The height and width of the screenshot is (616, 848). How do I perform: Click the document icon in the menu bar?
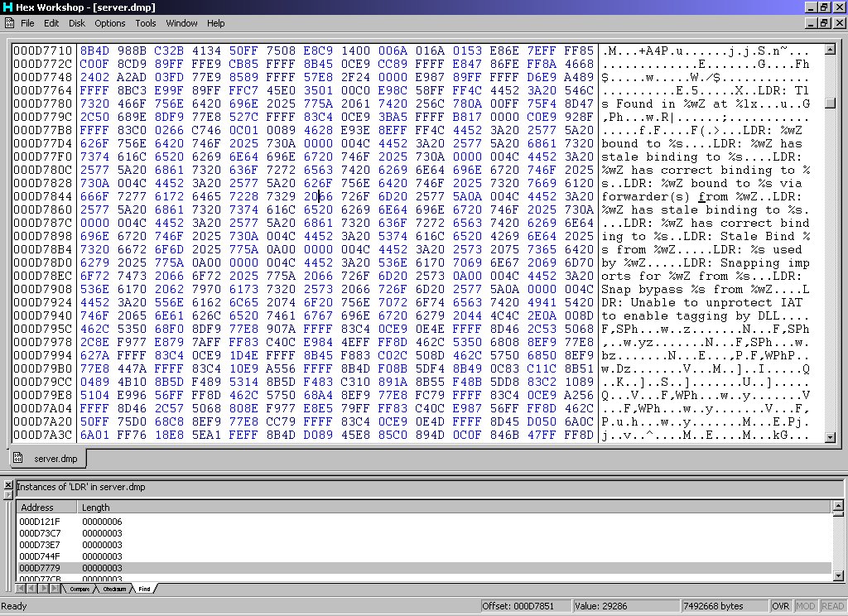click(x=10, y=22)
